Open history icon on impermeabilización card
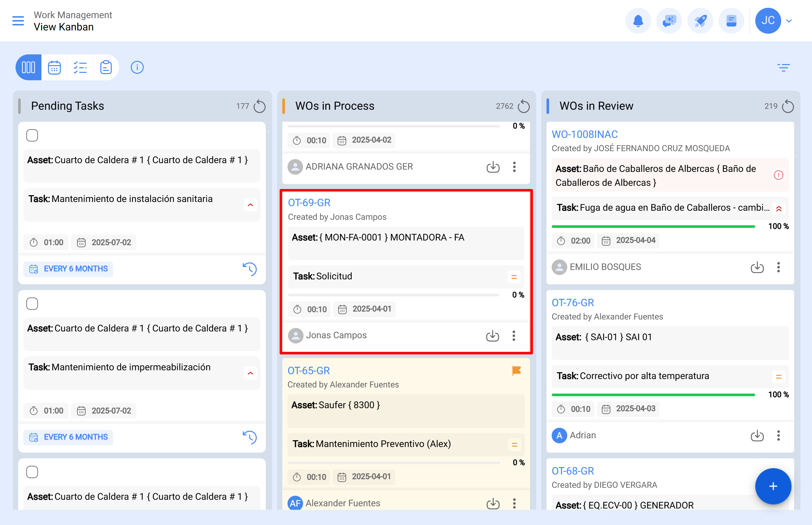 point(250,437)
